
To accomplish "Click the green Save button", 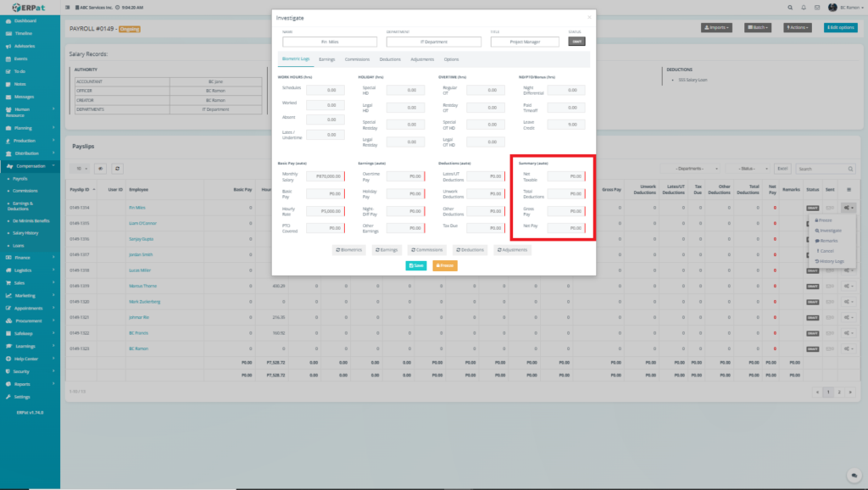I will [x=416, y=265].
